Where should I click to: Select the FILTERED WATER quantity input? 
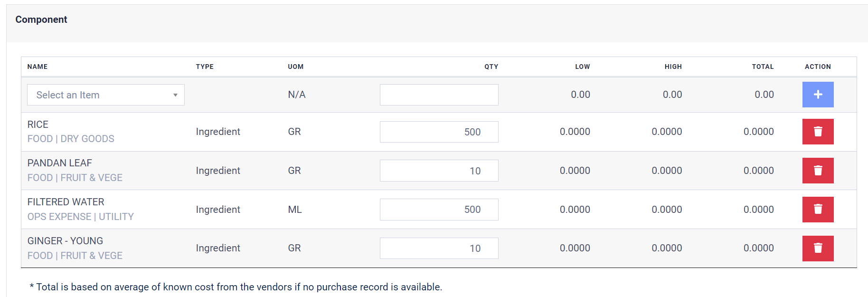(439, 210)
